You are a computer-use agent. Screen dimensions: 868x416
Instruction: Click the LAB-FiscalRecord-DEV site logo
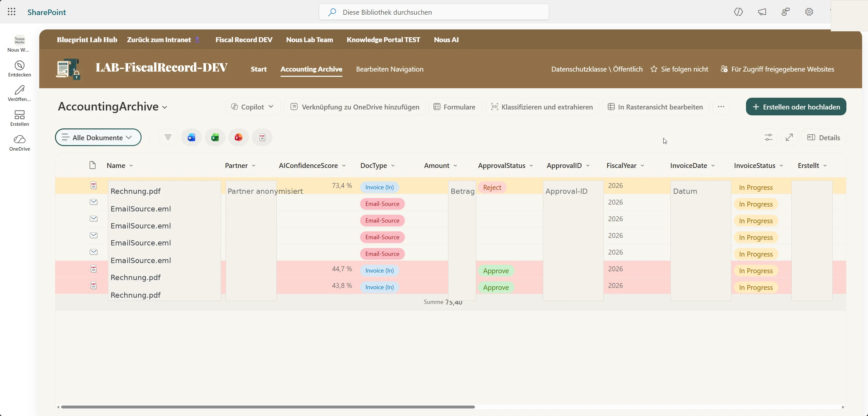pyautogui.click(x=68, y=69)
